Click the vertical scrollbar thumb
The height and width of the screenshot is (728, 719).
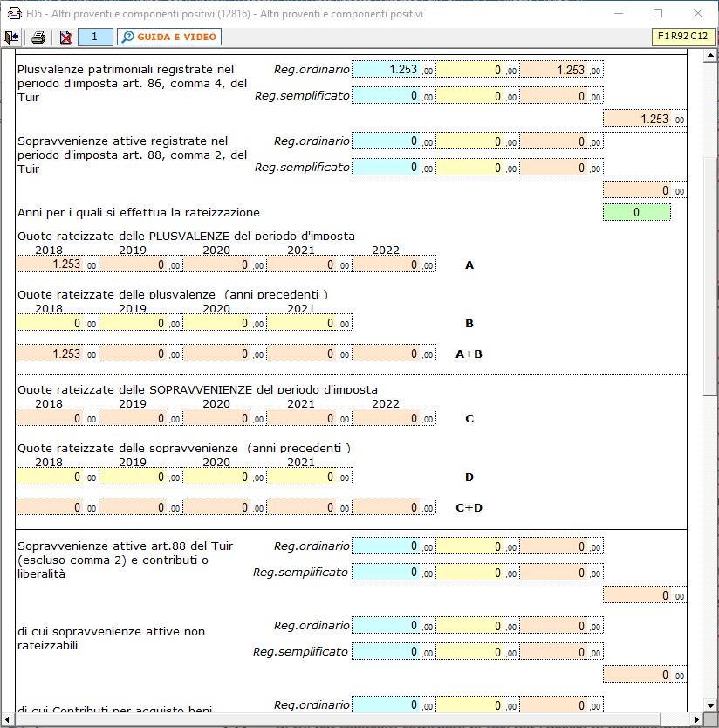[710, 277]
